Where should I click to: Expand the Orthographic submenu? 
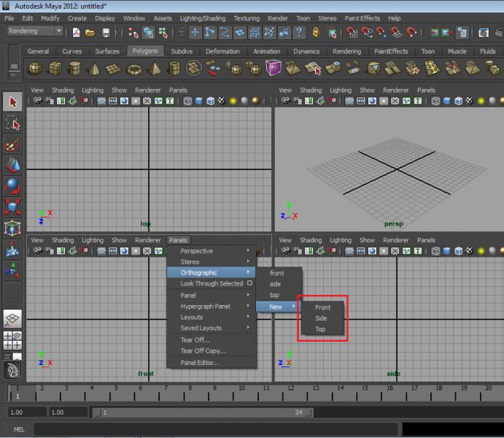pos(212,272)
